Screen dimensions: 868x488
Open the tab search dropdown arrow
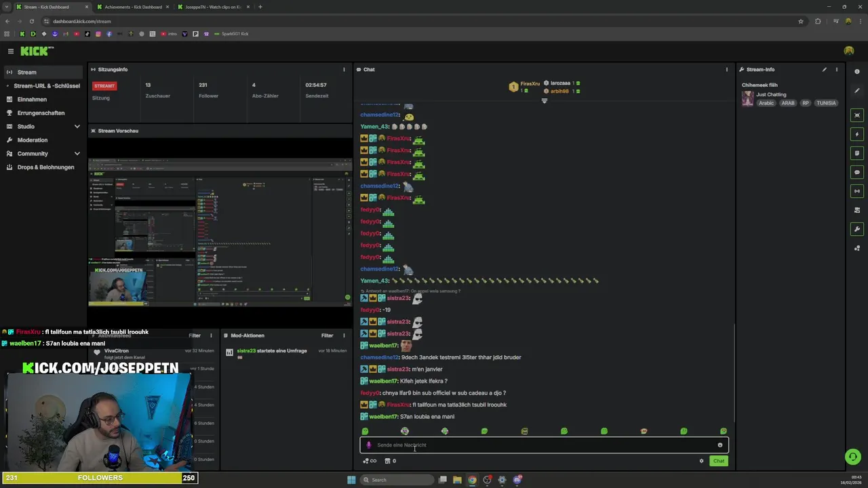pos(7,7)
